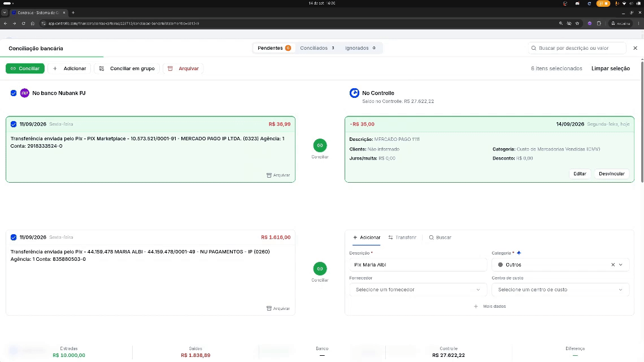This screenshot has height=362, width=644.
Task: Click Limpar seleção link
Action: click(610, 68)
